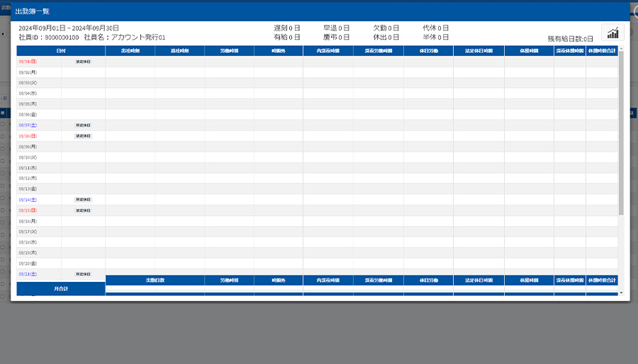Click the vertical scrollbar thumb
The width and height of the screenshot is (638, 364).
coord(621,133)
